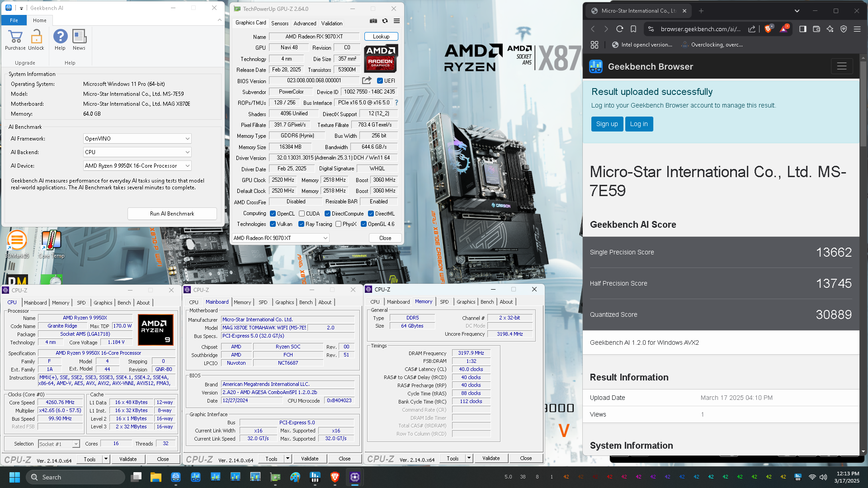Screen dimensions: 868x488
Task: Click the Unlock padlock icon in Geekbench AI
Action: click(36, 37)
